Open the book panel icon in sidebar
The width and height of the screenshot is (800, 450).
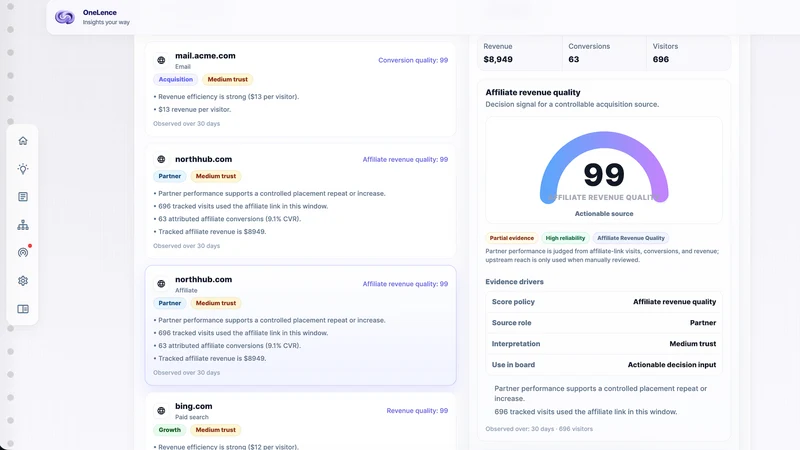(23, 309)
